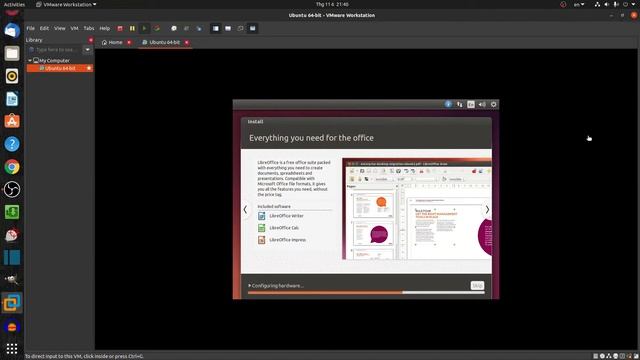
Task: Click the volume icon in guest panel
Action: [x=482, y=104]
